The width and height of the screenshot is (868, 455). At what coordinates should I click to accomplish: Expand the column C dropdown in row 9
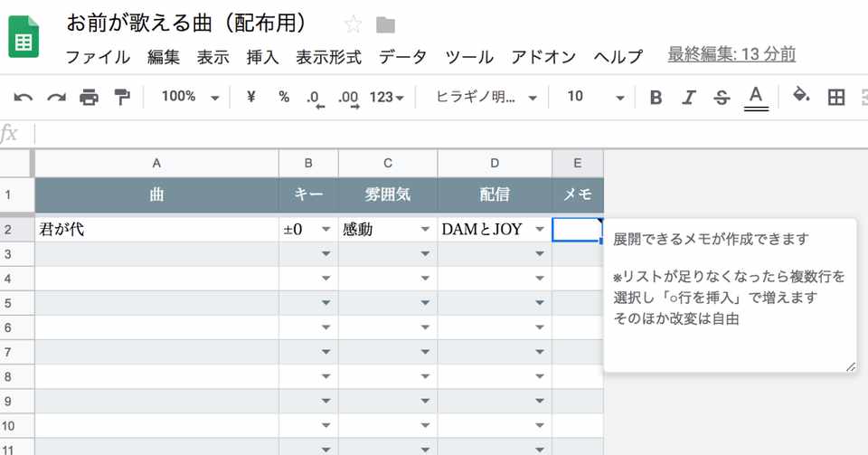(425, 402)
